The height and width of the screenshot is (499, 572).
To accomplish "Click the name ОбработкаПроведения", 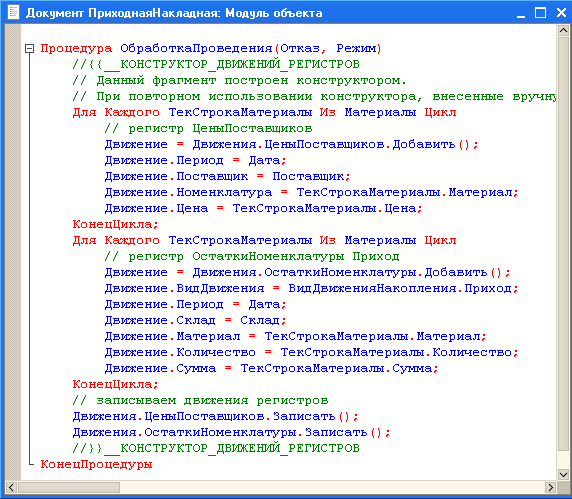I will tap(196, 49).
